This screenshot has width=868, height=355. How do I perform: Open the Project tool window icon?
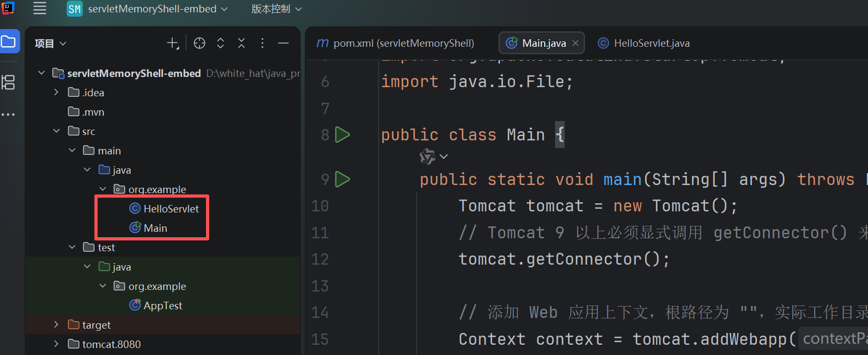[x=9, y=42]
